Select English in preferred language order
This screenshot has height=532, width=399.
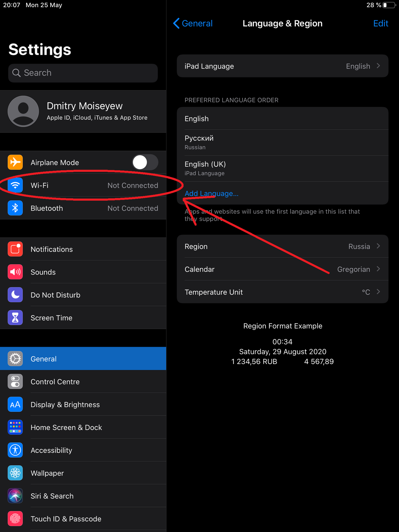pos(282,118)
